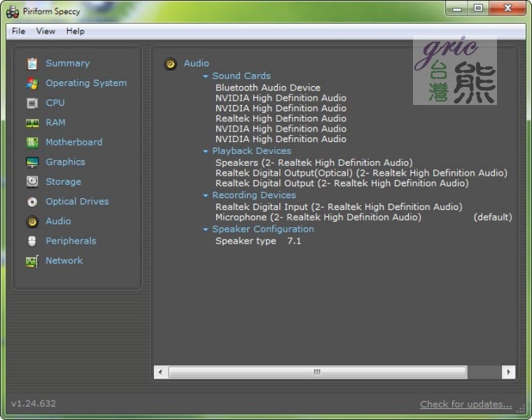Click the Recording Devices heading

(x=254, y=195)
